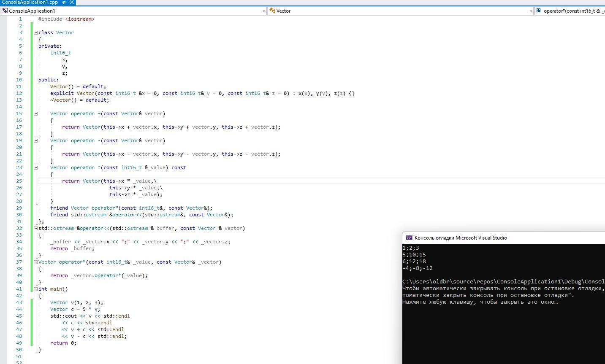This screenshot has height=364, width=605.
Task: Click console output line 1;2;3
Action: tap(411, 248)
